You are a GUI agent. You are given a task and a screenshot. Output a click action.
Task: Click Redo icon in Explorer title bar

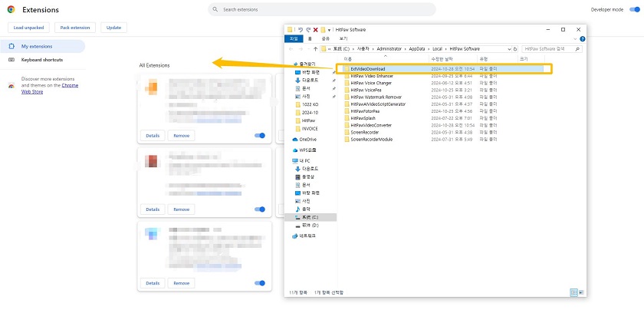pyautogui.click(x=307, y=30)
